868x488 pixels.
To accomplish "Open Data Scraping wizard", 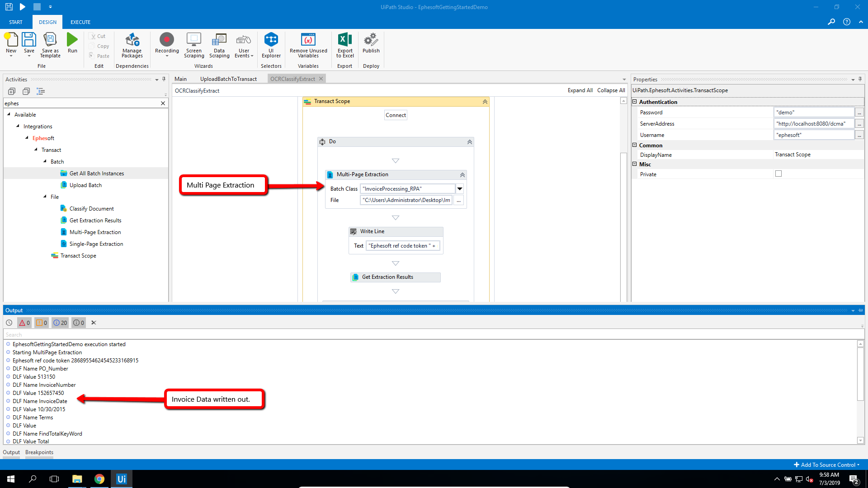I will click(219, 45).
